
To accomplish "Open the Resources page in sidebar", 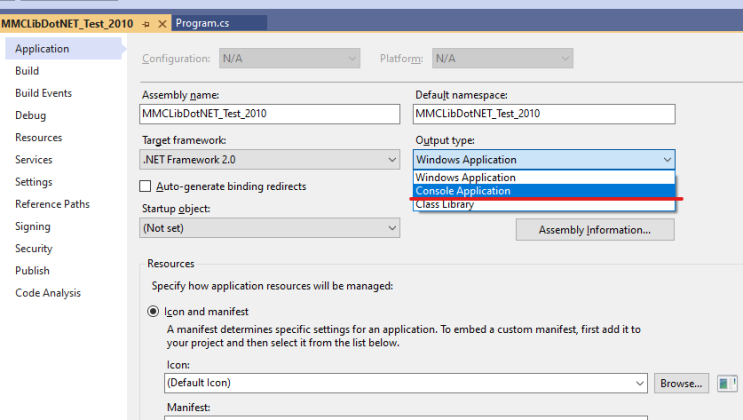I will (x=38, y=137).
